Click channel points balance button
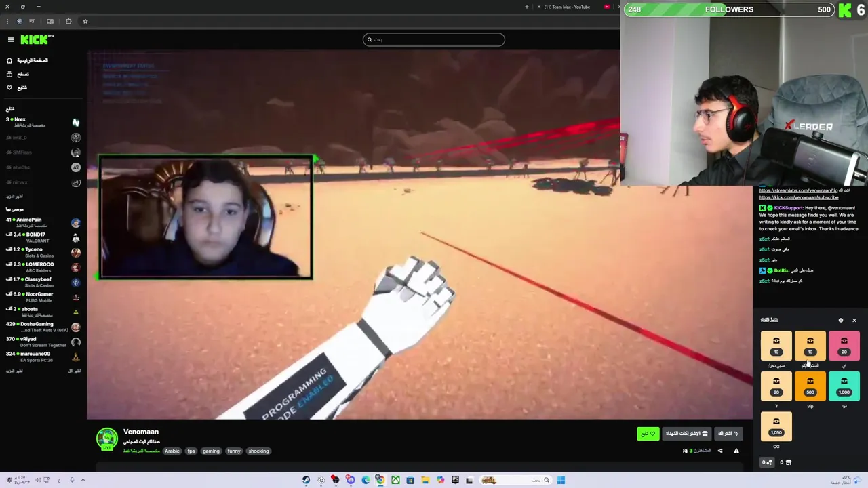 tap(767, 462)
